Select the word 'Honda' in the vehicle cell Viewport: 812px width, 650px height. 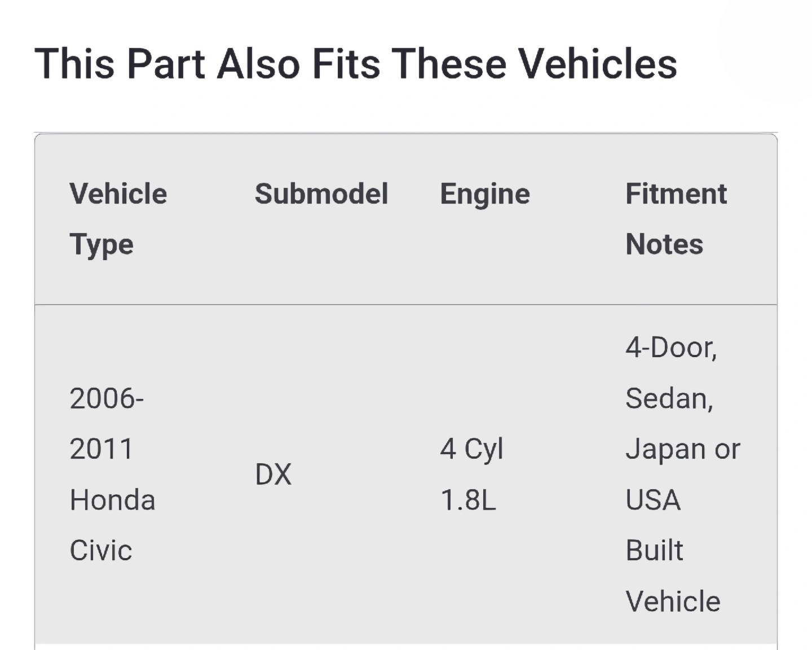point(112,500)
